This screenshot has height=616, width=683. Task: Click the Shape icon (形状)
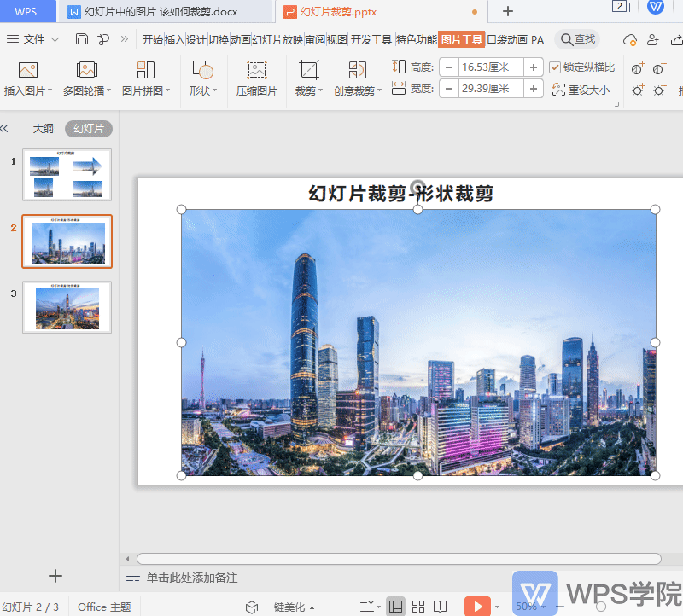pos(202,70)
